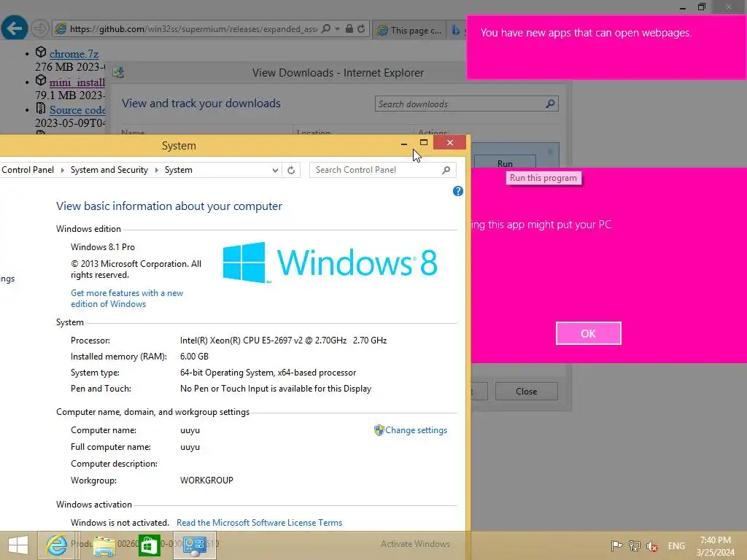This screenshot has height=560, width=747.
Task: Open 'Get more features with a new edition' link
Action: coord(127,298)
